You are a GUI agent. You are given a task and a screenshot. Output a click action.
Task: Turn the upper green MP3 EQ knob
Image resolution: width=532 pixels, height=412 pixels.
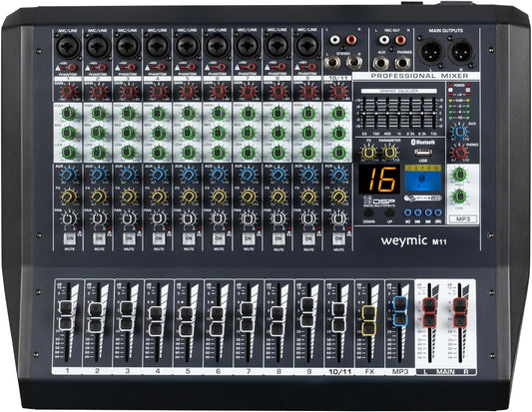coord(459,175)
